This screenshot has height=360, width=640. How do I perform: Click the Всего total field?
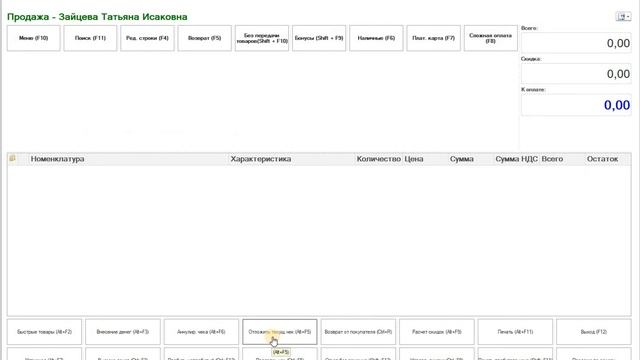click(576, 43)
